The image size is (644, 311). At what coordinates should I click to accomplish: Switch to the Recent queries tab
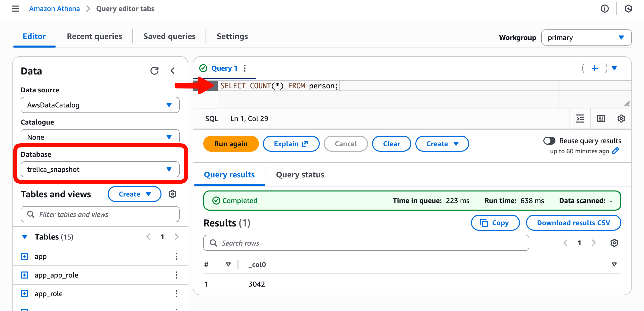pyautogui.click(x=95, y=36)
